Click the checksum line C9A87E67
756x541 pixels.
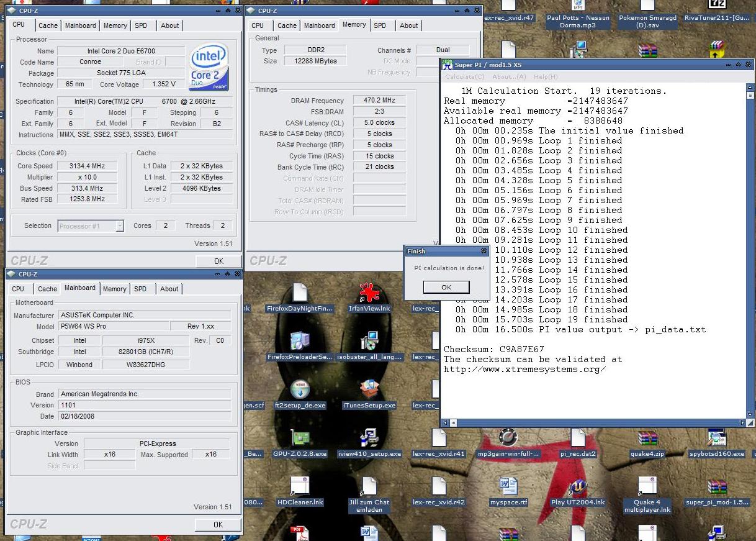pyautogui.click(x=494, y=349)
